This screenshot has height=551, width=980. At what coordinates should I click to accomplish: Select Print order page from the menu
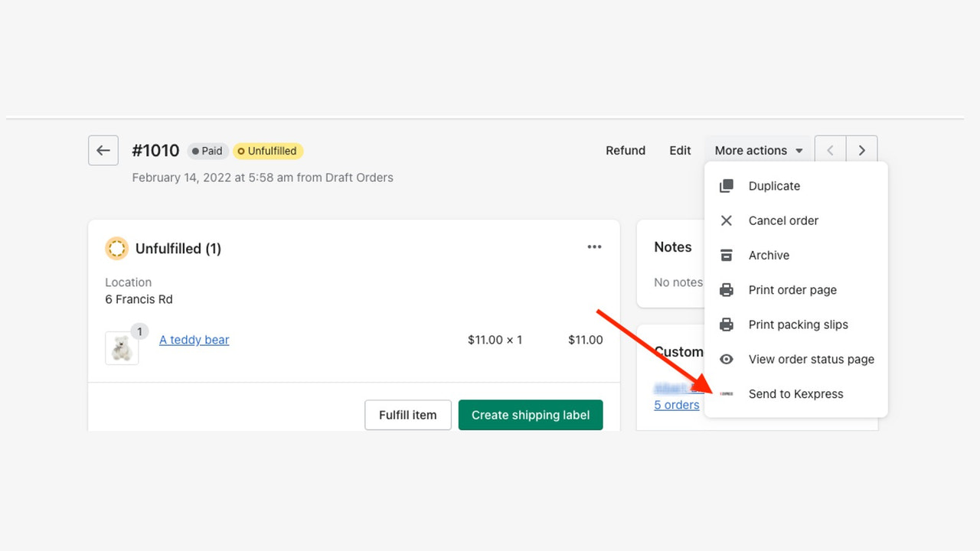click(x=792, y=289)
